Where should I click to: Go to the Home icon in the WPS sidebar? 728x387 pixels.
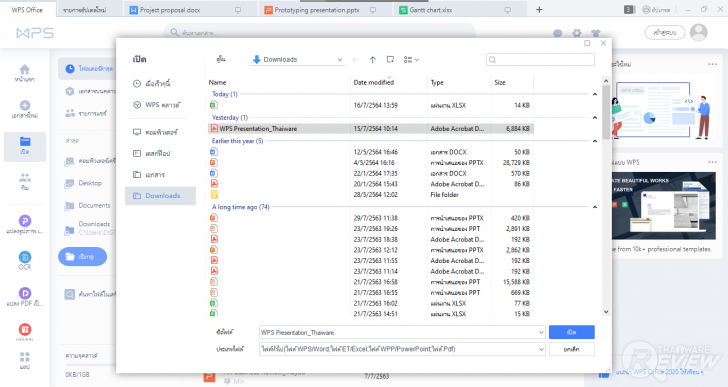point(25,70)
